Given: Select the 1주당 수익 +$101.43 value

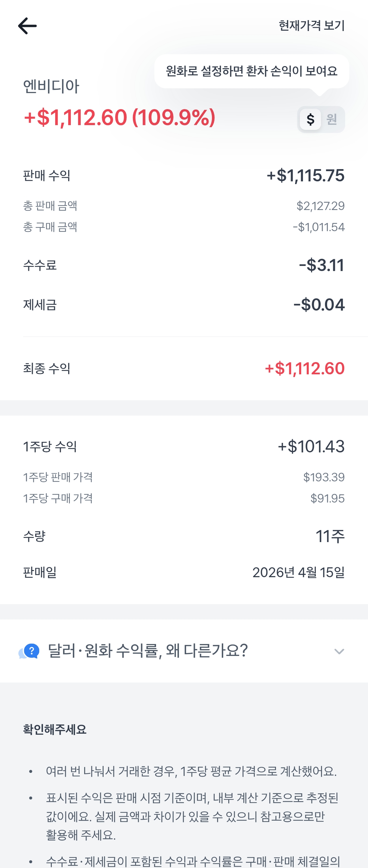Looking at the screenshot, I should [311, 447].
